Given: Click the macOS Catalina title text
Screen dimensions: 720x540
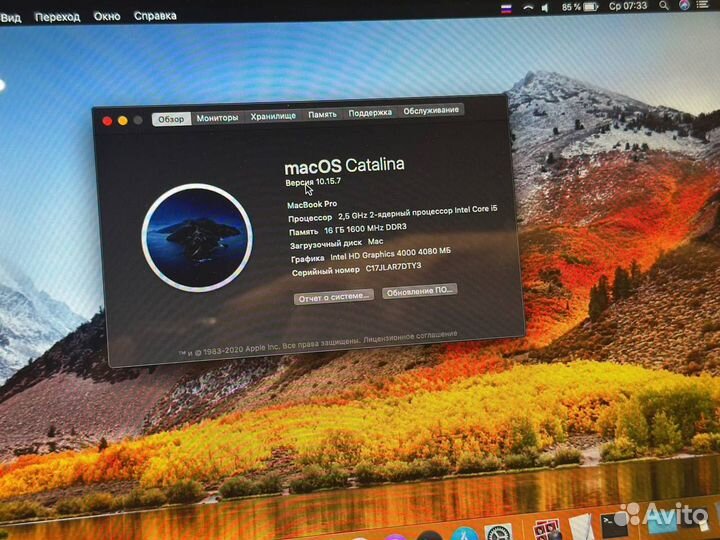Looking at the screenshot, I should 344,166.
